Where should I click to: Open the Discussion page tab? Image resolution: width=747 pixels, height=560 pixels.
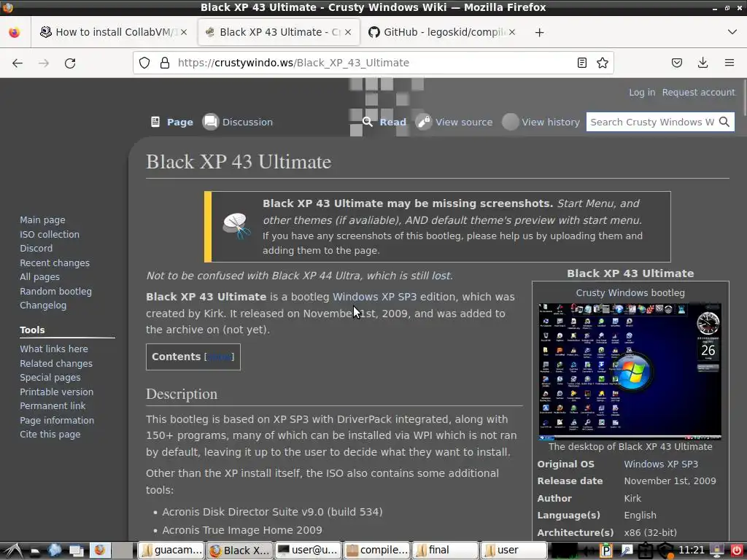click(247, 122)
